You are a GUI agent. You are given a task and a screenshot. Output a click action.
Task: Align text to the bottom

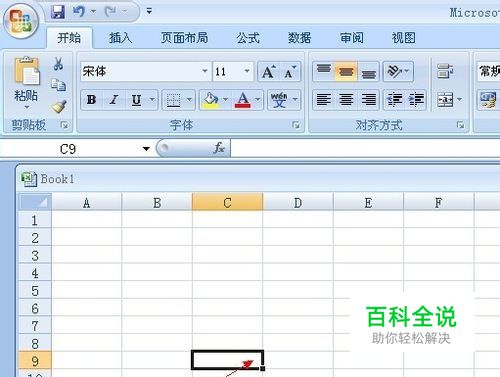coord(368,71)
